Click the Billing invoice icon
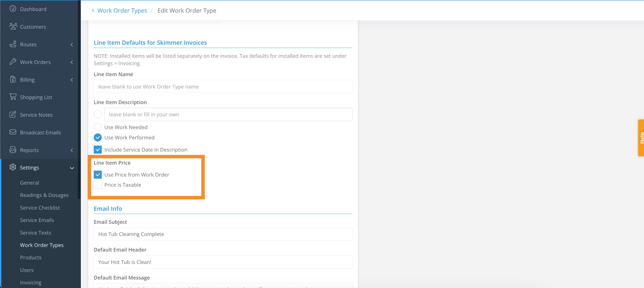Image resolution: width=644 pixels, height=288 pixels. pos(13,79)
